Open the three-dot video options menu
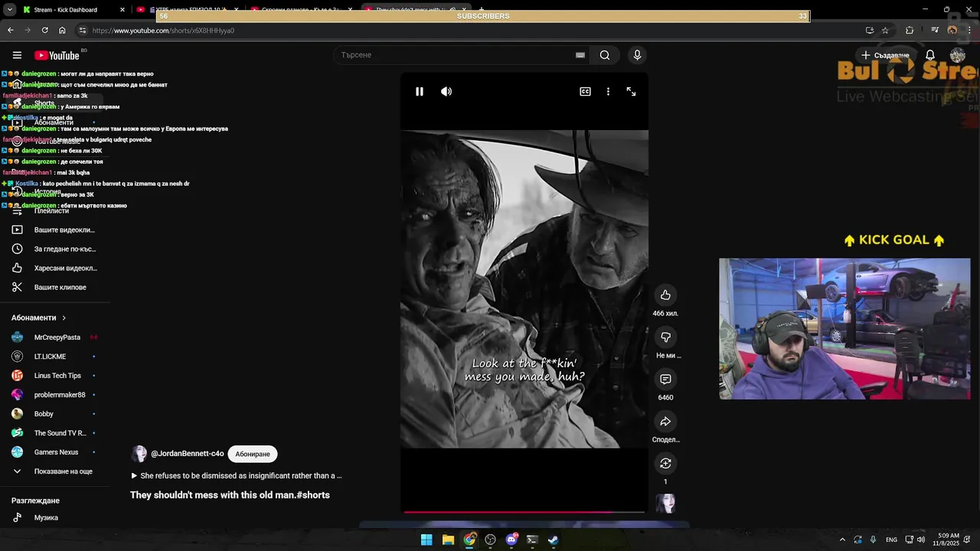980x551 pixels. (608, 92)
